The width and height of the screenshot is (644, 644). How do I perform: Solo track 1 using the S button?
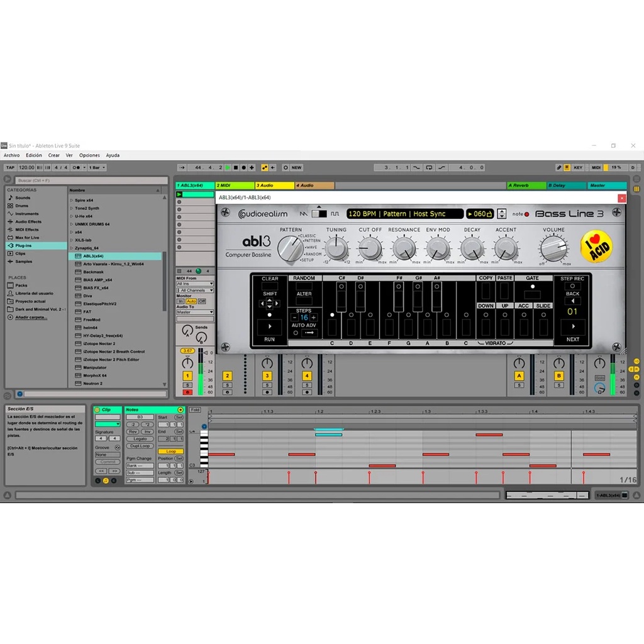point(187,384)
